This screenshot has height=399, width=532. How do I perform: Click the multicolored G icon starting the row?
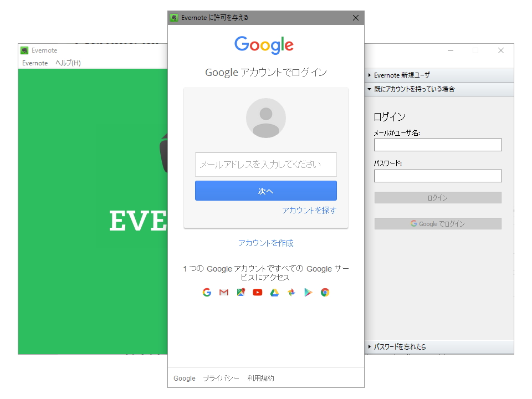pyautogui.click(x=207, y=292)
